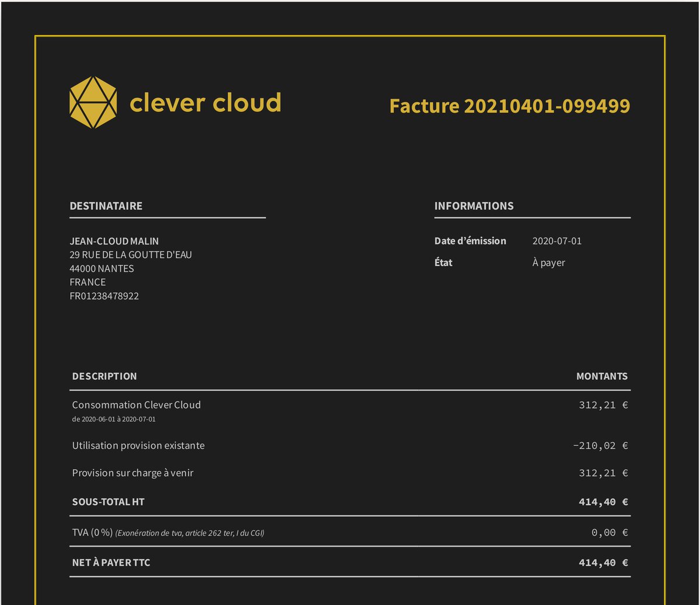Select the amount '−210,02 €'
Image resolution: width=700 pixels, height=605 pixels.
[x=601, y=446]
